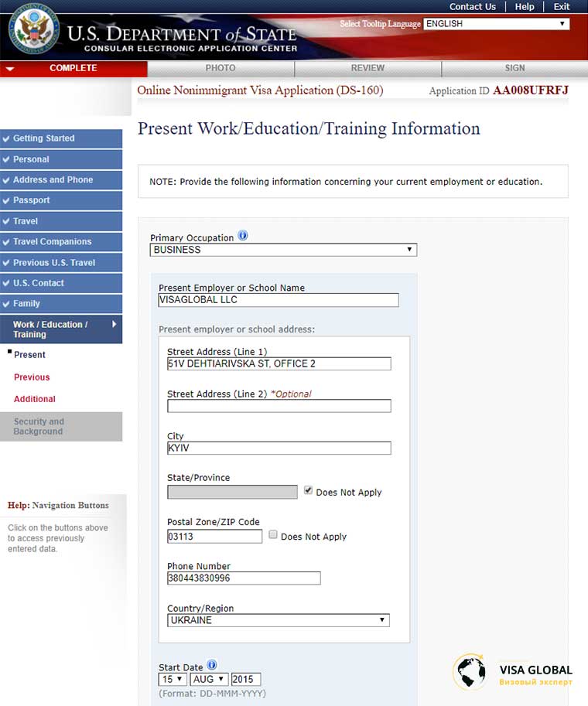The height and width of the screenshot is (706, 588).
Task: Check Postal Zone Does Not Apply checkbox
Action: click(x=273, y=534)
